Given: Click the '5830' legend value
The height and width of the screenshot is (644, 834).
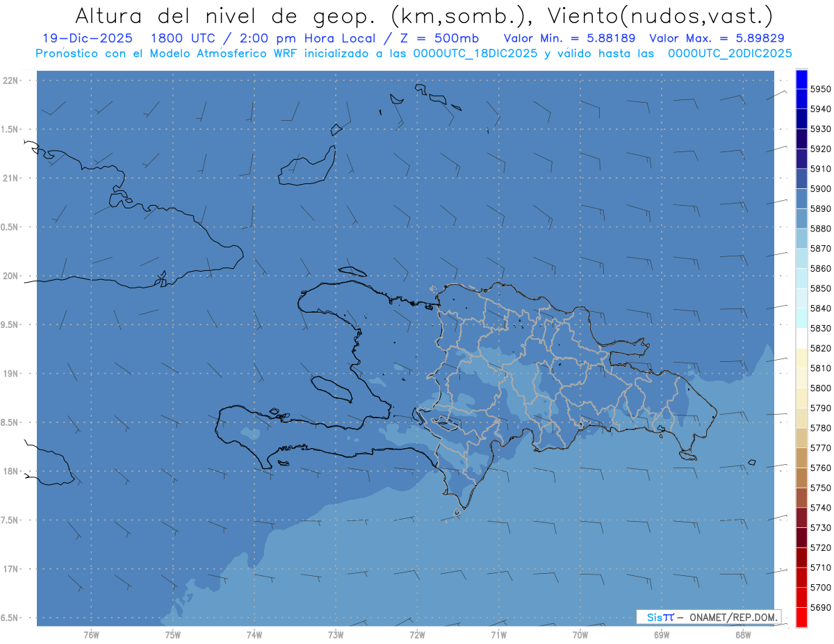Looking at the screenshot, I should pos(820,328).
